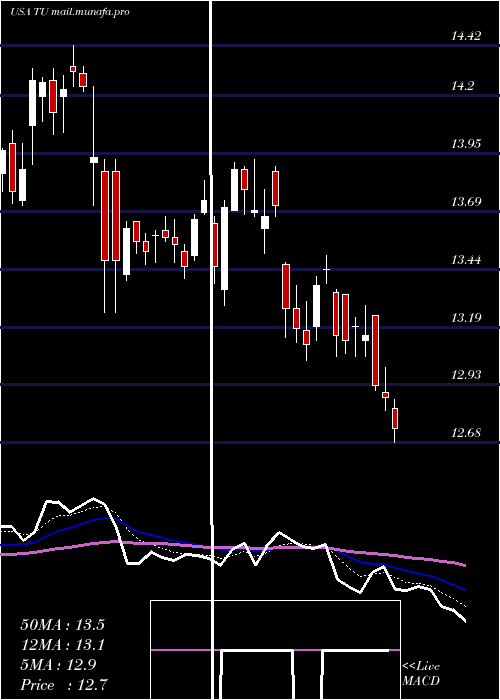
Task: Click the 5MA : 12.9 readout
Action: point(58,665)
